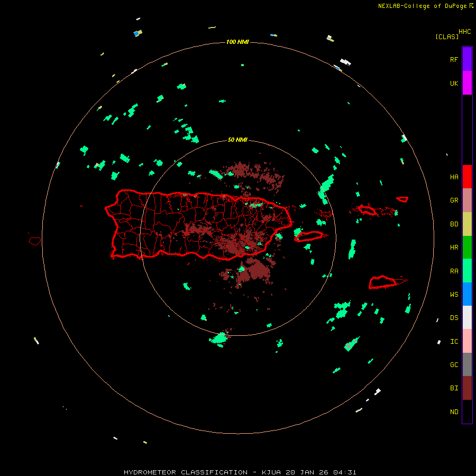Image resolution: width=476 pixels, height=476 pixels.
Task: Click the '20 JAN 26 04:31' timestamp
Action: point(321,472)
